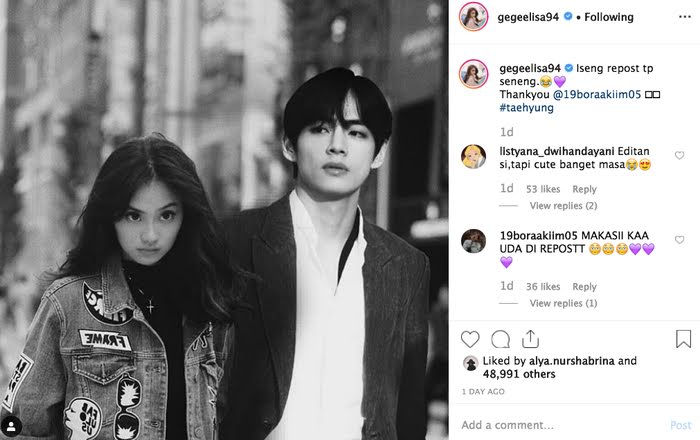Image resolution: width=700 pixels, height=440 pixels.
Task: Open 19boraakiim05's commenter avatar
Action: 473,241
